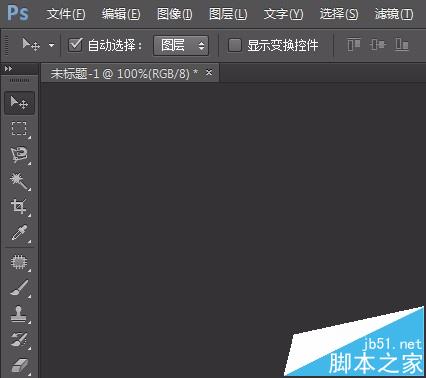426x378 pixels.
Task: Open the 图像(I) menu
Action: 174,14
